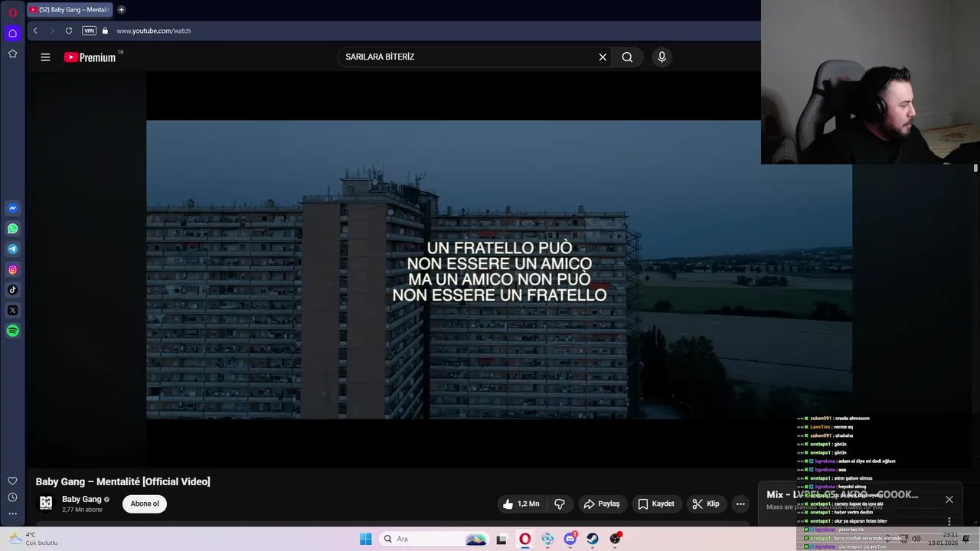
Task: Like the video (1,2 Mn)
Action: point(521,504)
